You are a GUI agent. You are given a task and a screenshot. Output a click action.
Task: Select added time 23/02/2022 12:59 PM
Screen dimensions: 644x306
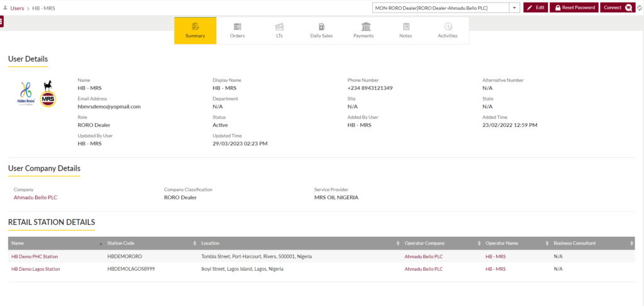click(x=509, y=124)
